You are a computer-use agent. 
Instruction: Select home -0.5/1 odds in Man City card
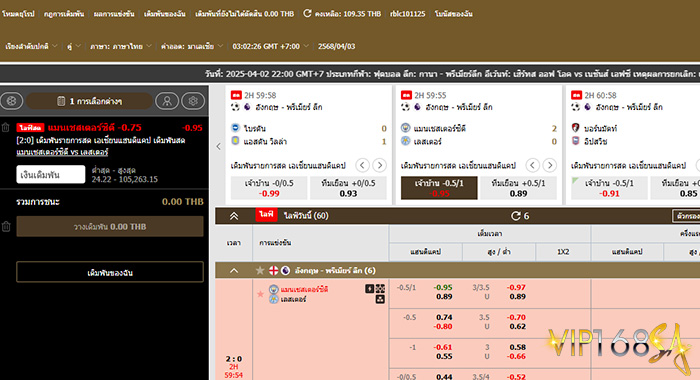pyautogui.click(x=439, y=188)
